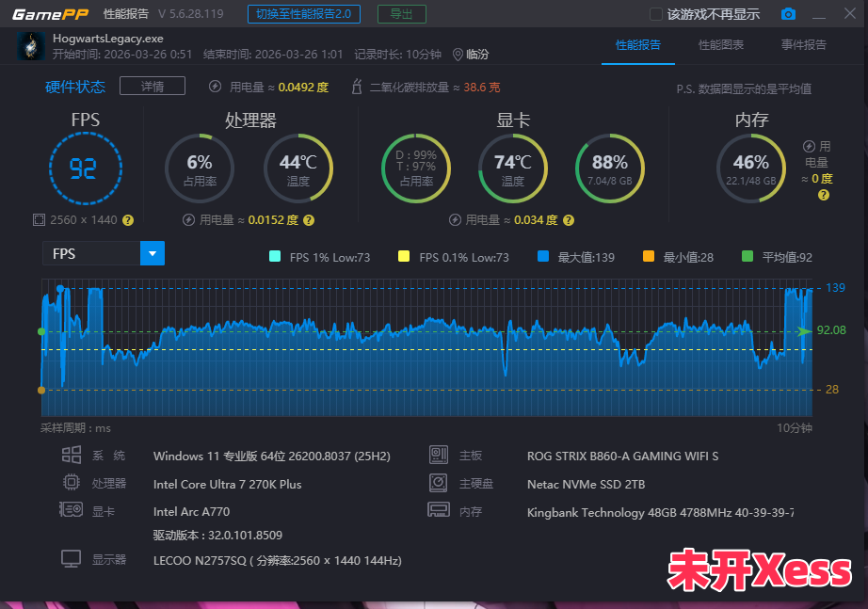Image resolution: width=868 pixels, height=609 pixels.
Task: Click the FPS 1% Low cyan swatch
Action: click(275, 256)
